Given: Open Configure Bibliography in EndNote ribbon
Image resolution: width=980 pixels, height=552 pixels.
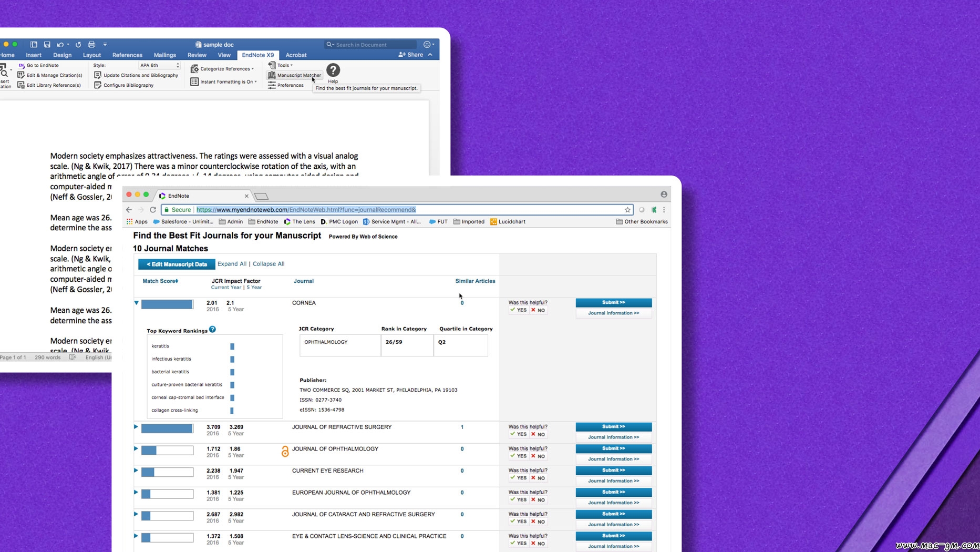Looking at the screenshot, I should pyautogui.click(x=124, y=85).
